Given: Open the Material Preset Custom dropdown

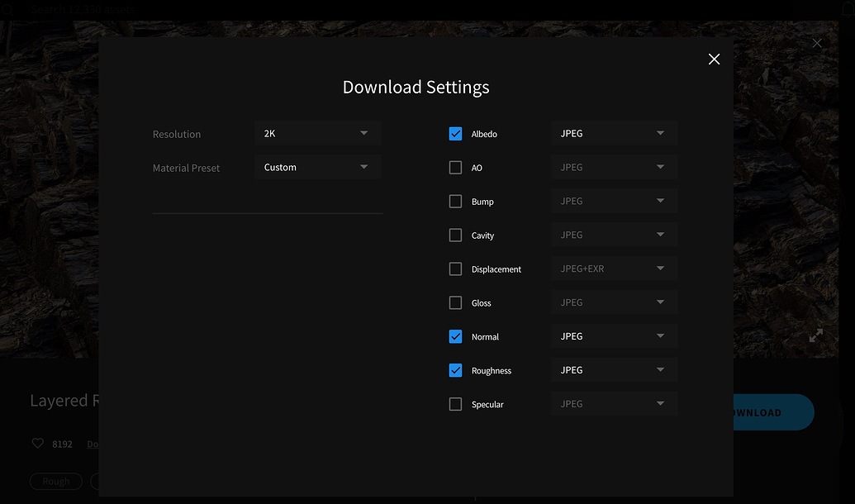Looking at the screenshot, I should point(317,168).
